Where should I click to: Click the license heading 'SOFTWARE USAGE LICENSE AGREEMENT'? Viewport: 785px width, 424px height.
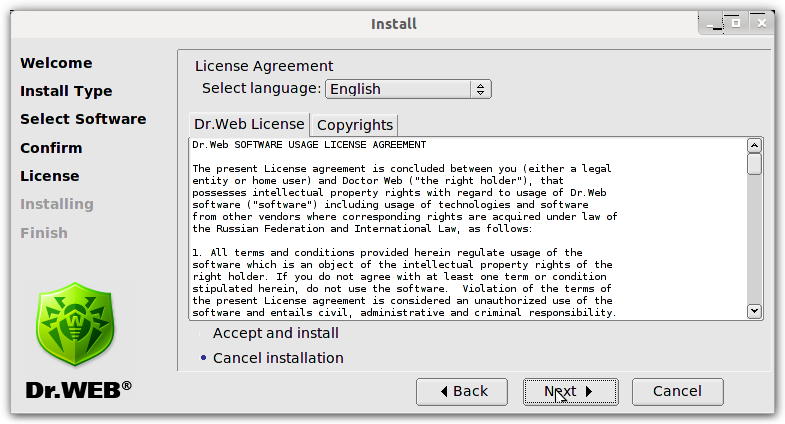pos(330,145)
